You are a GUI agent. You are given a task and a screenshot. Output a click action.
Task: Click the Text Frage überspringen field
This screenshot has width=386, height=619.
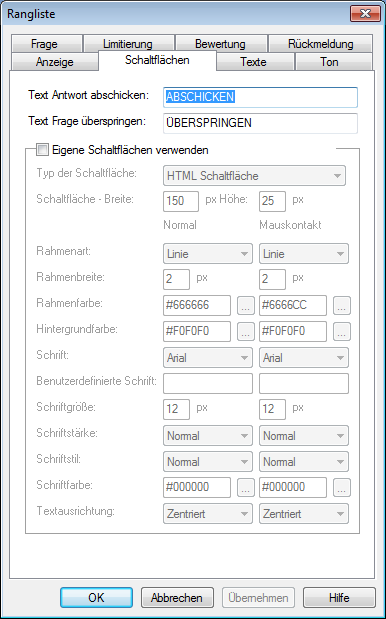pos(260,123)
